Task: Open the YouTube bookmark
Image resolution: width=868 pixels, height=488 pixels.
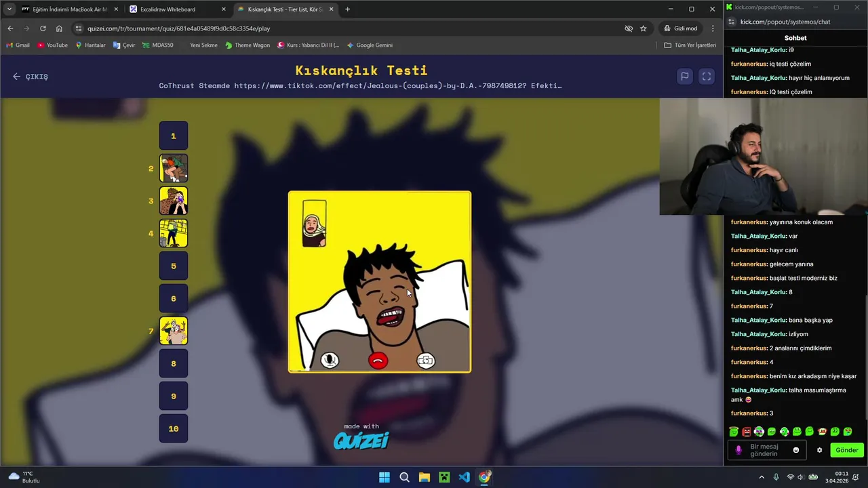Action: (x=52, y=45)
